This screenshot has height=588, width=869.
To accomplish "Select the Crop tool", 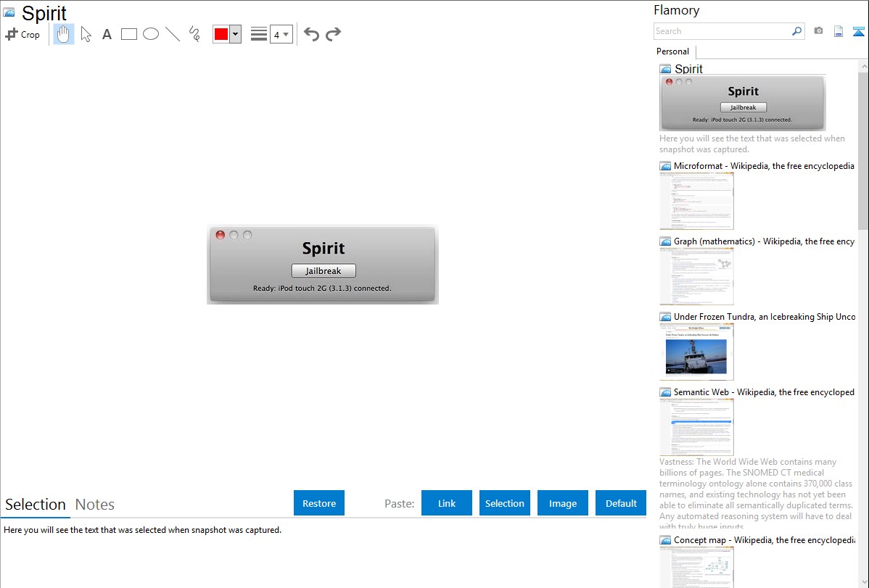I will [x=22, y=34].
